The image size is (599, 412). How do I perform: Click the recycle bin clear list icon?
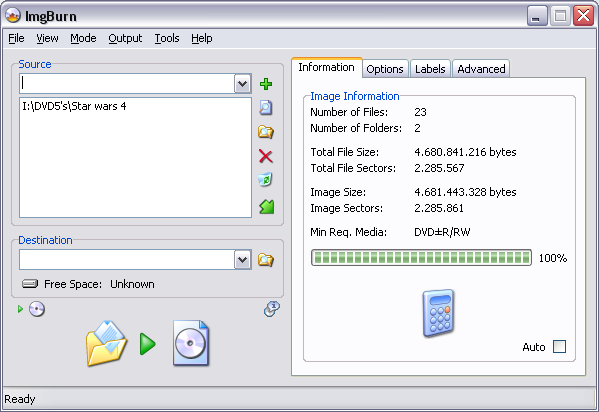266,180
